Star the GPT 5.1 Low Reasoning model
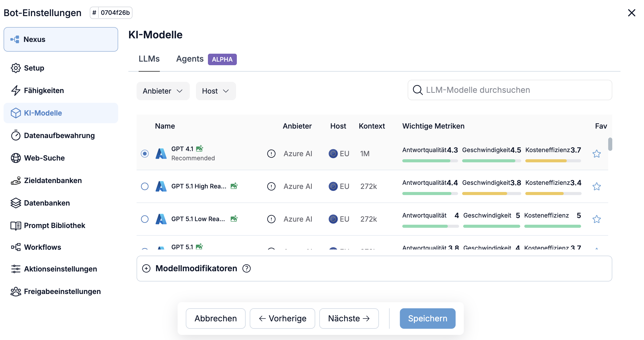Screen dimensions: 644x340 pyautogui.click(x=596, y=219)
